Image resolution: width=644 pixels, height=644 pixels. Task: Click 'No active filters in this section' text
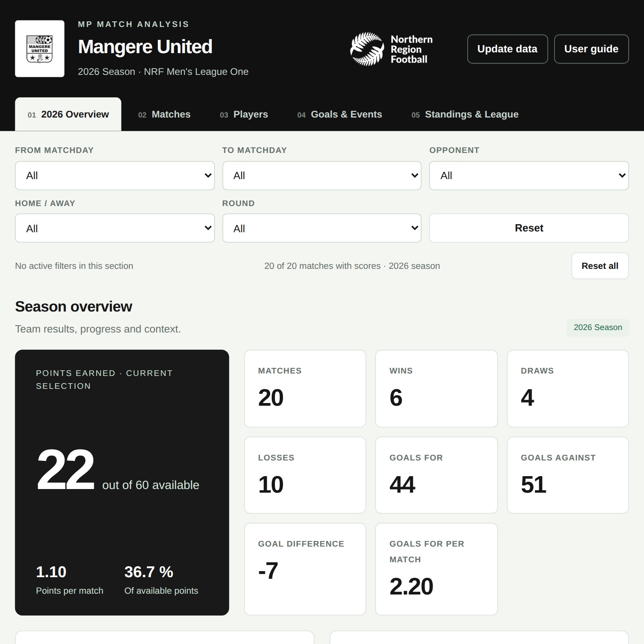click(74, 266)
